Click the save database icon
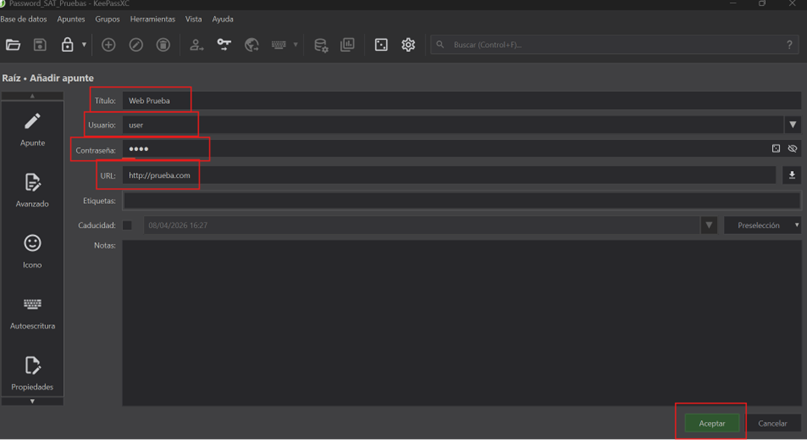Viewport: 807px width, 440px height. pyautogui.click(x=40, y=45)
